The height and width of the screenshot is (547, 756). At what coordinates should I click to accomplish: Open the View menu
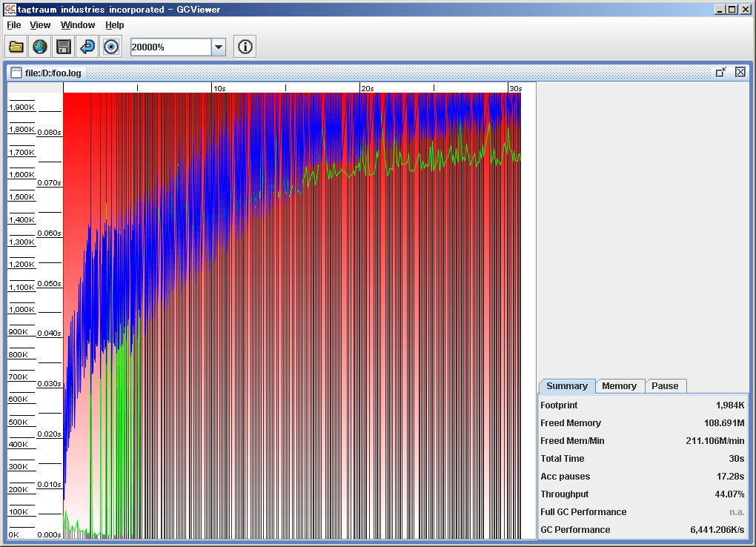coord(40,25)
